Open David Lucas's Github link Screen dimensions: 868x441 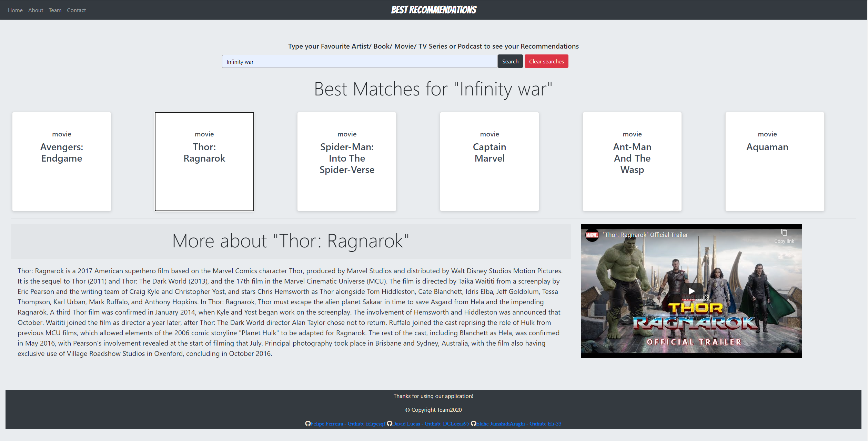[431, 424]
